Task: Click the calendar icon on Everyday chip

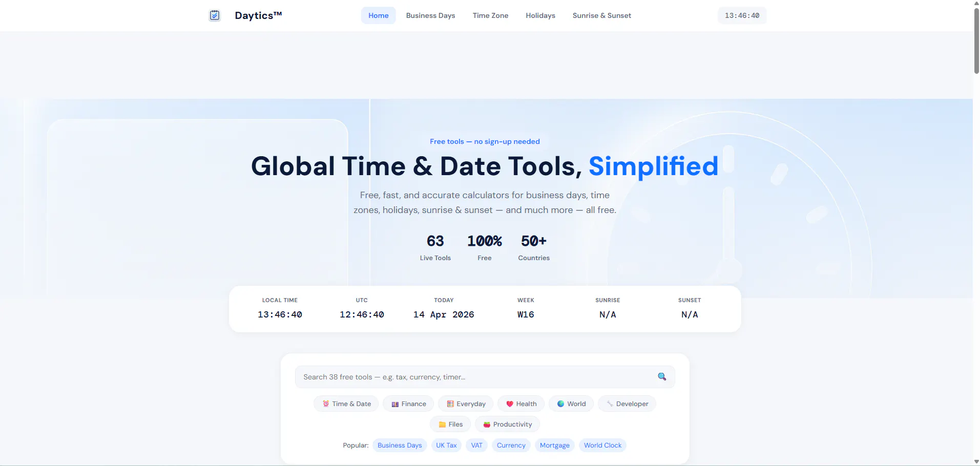Action: [x=450, y=404]
